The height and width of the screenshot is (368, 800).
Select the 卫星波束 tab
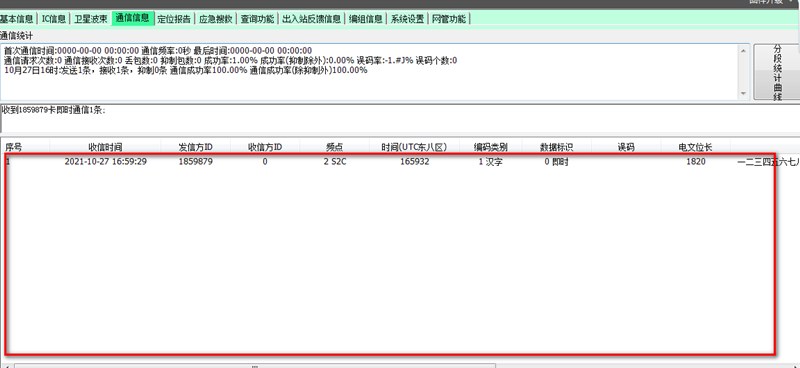click(90, 19)
